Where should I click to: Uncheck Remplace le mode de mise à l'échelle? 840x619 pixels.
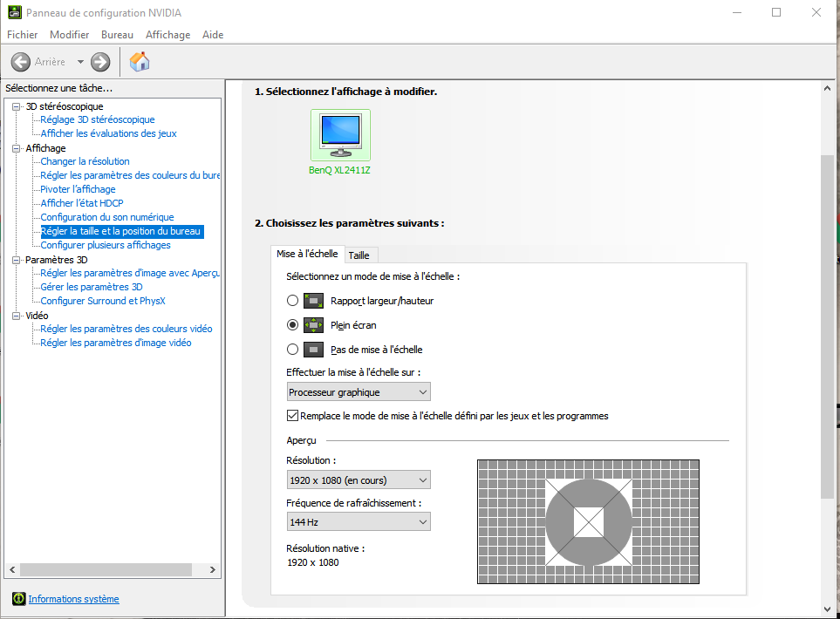(x=292, y=416)
